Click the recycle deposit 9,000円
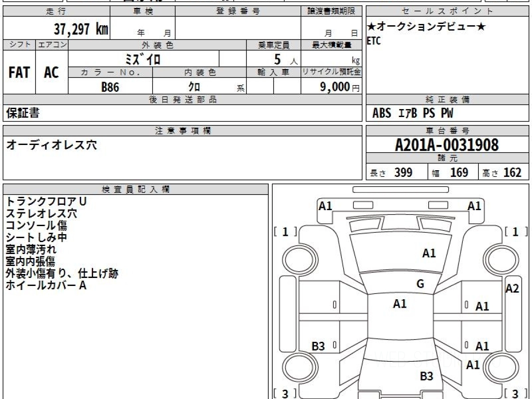 tap(340, 87)
